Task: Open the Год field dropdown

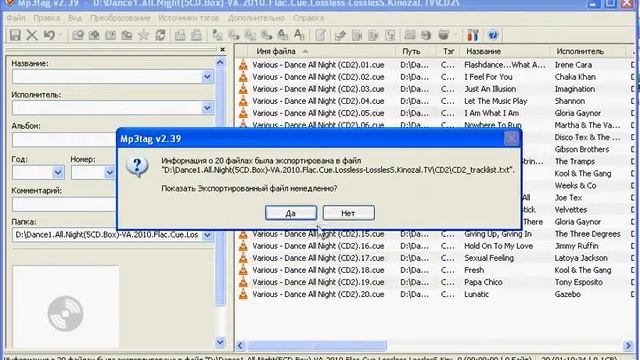Action: 58,173
